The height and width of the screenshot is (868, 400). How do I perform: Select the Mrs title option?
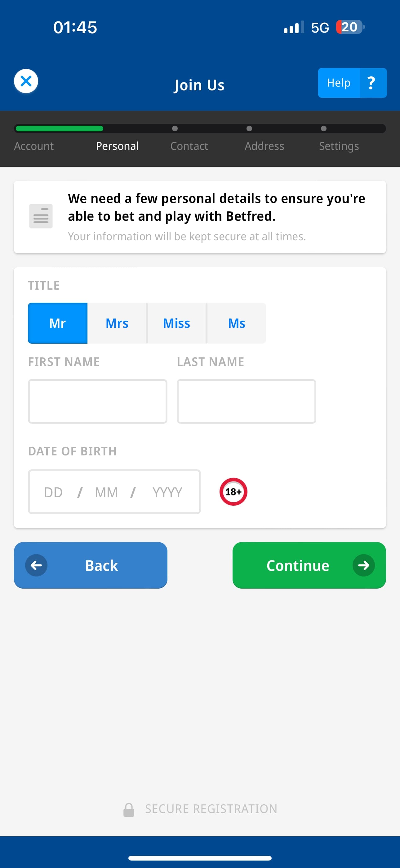pyautogui.click(x=117, y=323)
